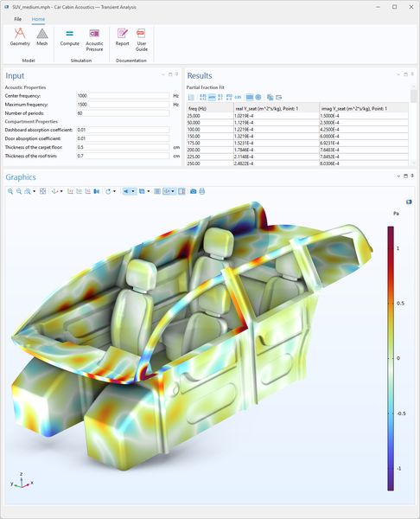
Task: Maximize the Results panel
Action: [x=406, y=74]
